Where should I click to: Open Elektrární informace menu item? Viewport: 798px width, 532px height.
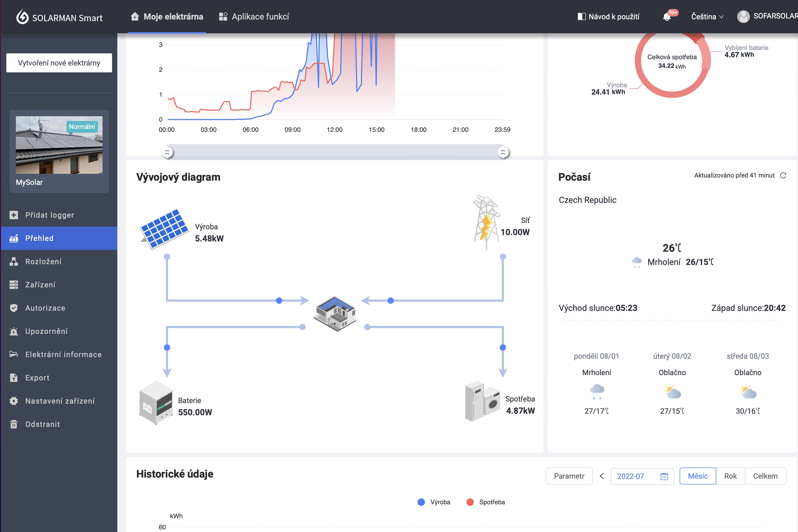tap(59, 354)
